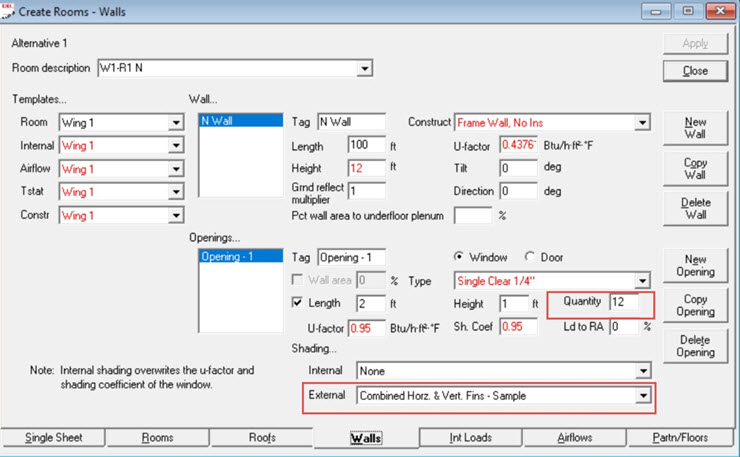Select N Wall in the wall list
The width and height of the screenshot is (740, 457).
241,121
